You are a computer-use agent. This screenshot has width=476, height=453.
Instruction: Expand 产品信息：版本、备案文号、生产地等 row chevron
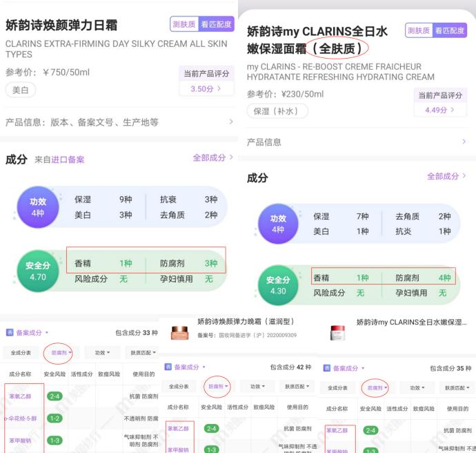point(231,122)
